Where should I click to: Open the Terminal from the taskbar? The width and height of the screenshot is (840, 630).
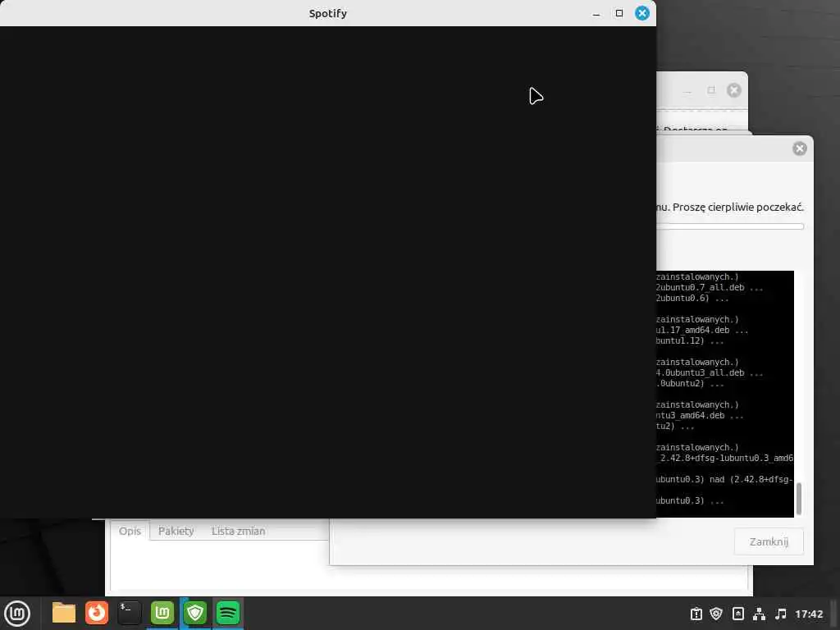point(129,613)
